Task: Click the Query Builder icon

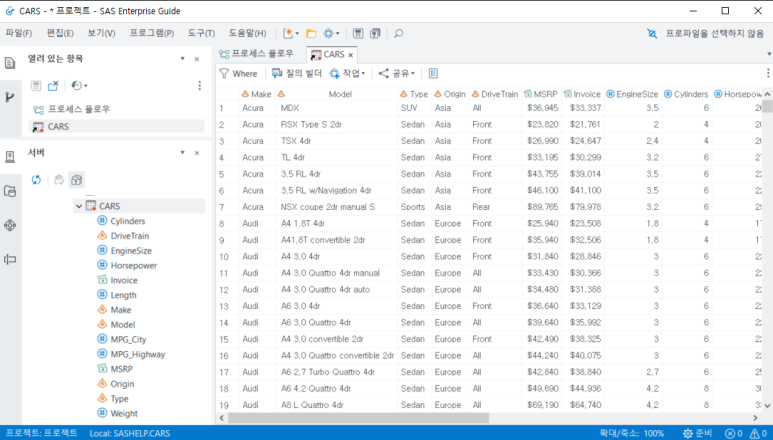Action: 277,73
